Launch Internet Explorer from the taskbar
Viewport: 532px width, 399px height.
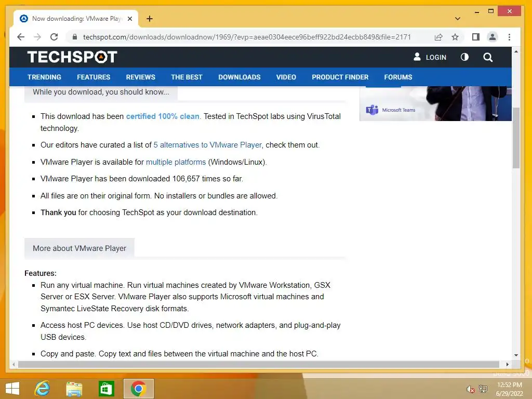coord(43,389)
